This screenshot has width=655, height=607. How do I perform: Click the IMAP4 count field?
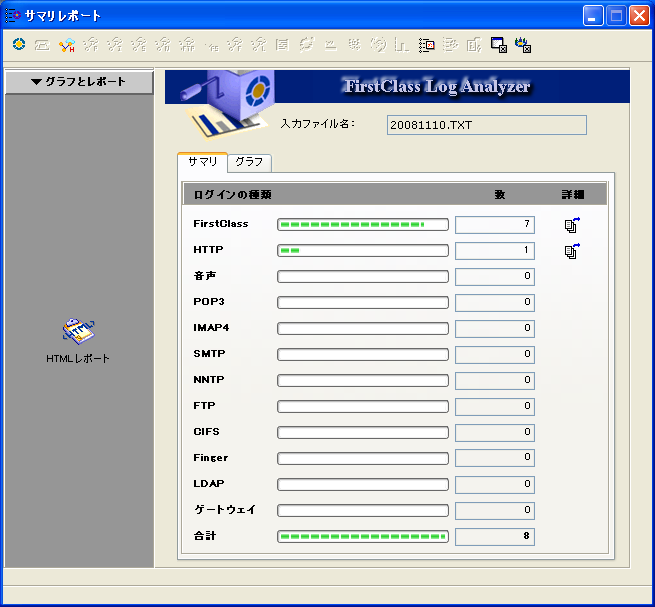point(495,328)
